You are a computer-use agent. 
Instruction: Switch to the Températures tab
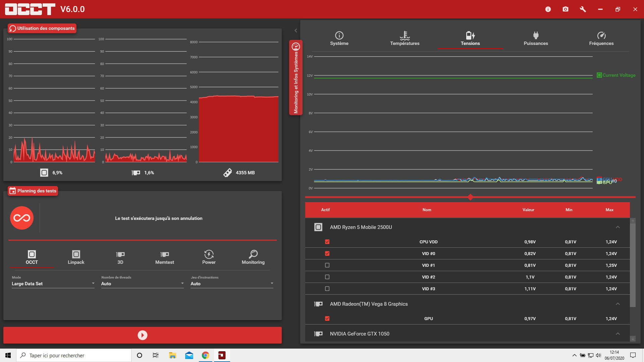coord(405,39)
